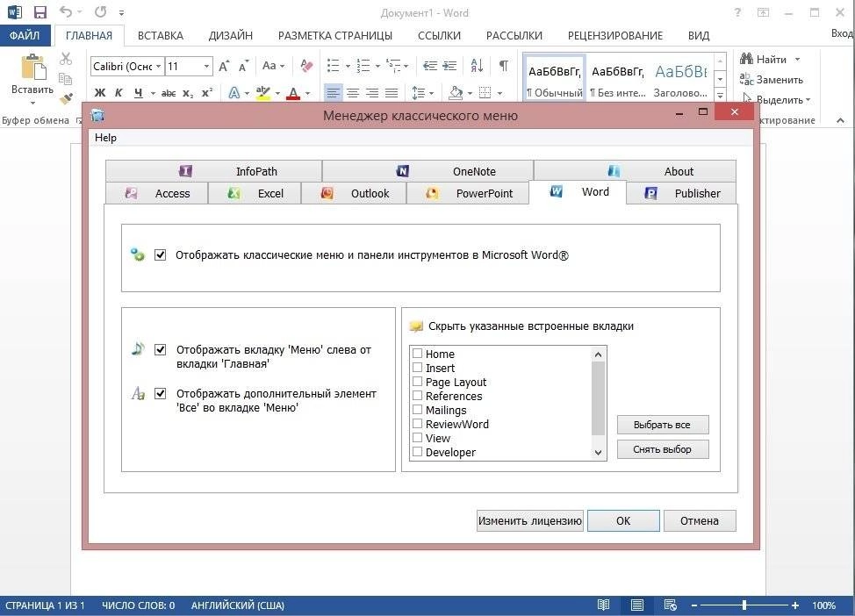The width and height of the screenshot is (855, 616).
Task: Open the font size 11 dropdown
Action: coord(206,66)
